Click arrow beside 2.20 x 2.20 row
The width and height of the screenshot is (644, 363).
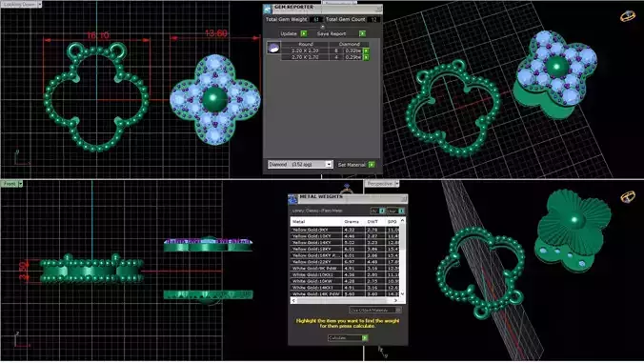point(366,50)
